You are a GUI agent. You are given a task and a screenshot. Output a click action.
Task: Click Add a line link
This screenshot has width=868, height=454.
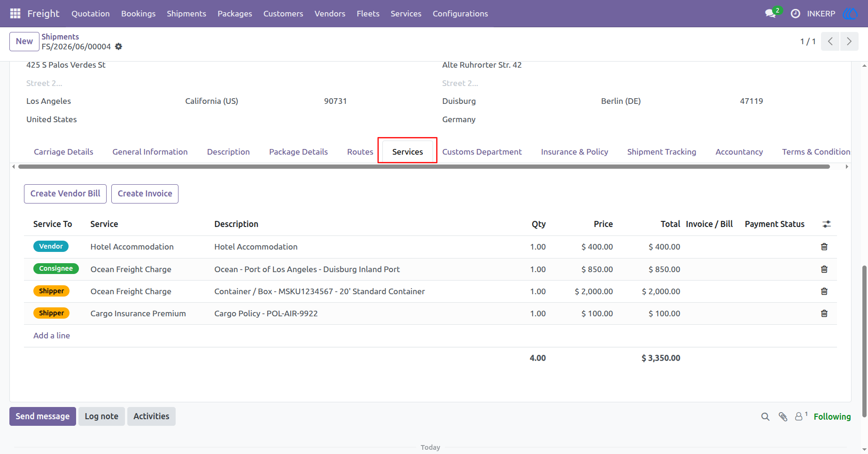click(52, 336)
